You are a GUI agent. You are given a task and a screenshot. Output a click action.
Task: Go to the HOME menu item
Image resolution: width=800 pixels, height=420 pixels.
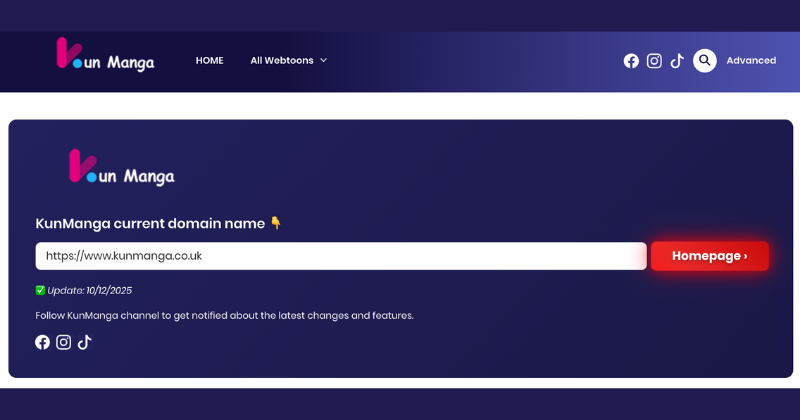209,61
